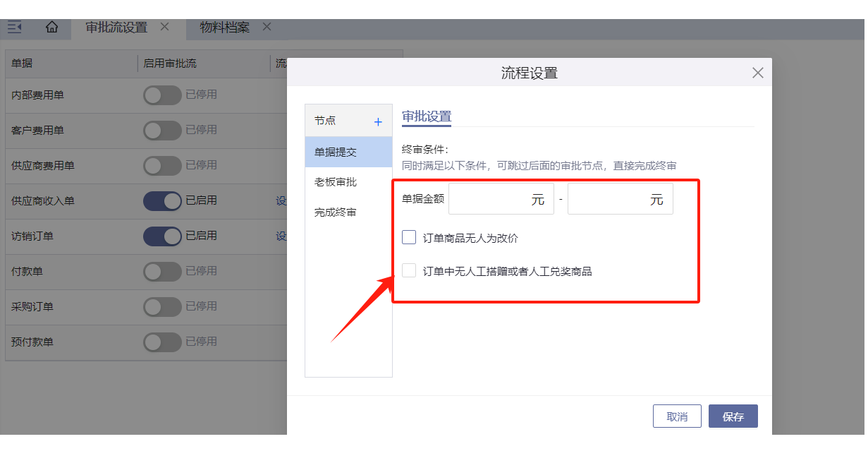Disable approval flow for 访销订单
This screenshot has height=451, width=868.
tap(162, 236)
